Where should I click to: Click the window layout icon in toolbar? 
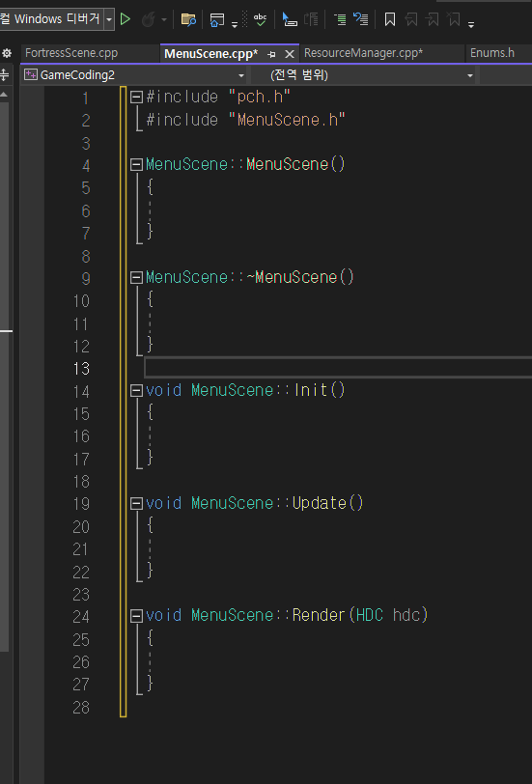217,19
